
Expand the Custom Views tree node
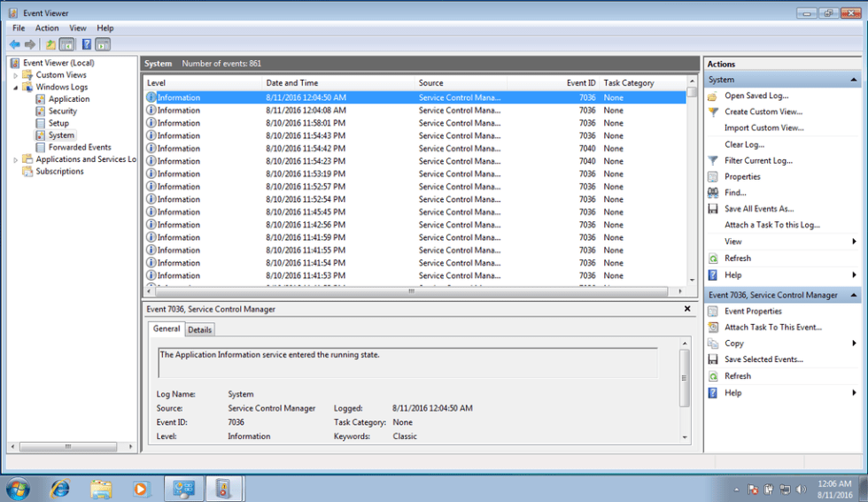coord(15,75)
